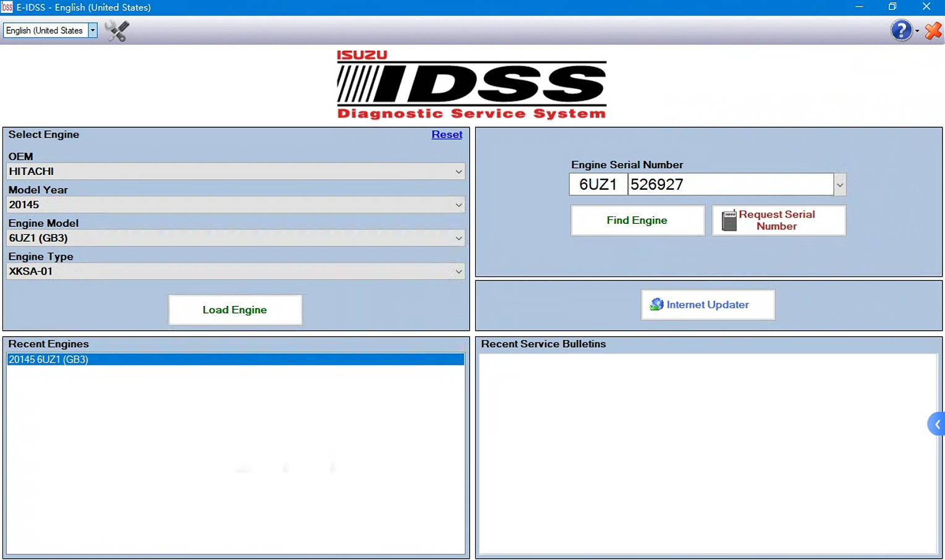The image size is (945, 560).
Task: Open the Engine Model 6UZ1 (GB3) dropdown
Action: 458,238
